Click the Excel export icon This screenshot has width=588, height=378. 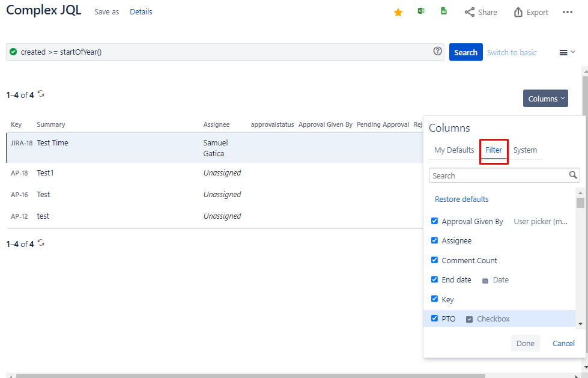(422, 11)
